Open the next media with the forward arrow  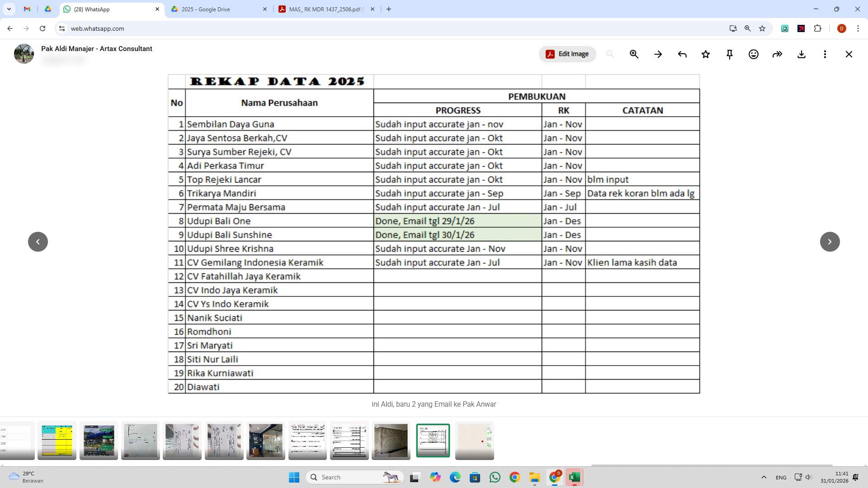(x=830, y=242)
